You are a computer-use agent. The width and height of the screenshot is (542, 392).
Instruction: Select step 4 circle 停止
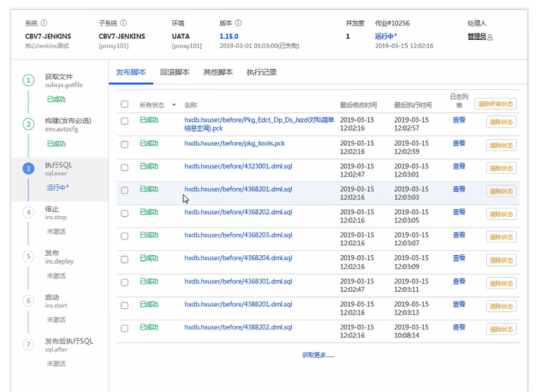coord(29,213)
